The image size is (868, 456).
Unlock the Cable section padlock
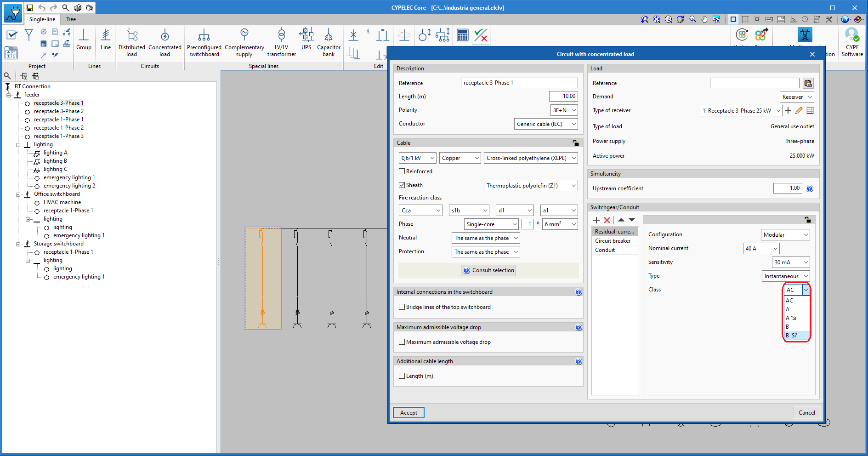click(575, 143)
